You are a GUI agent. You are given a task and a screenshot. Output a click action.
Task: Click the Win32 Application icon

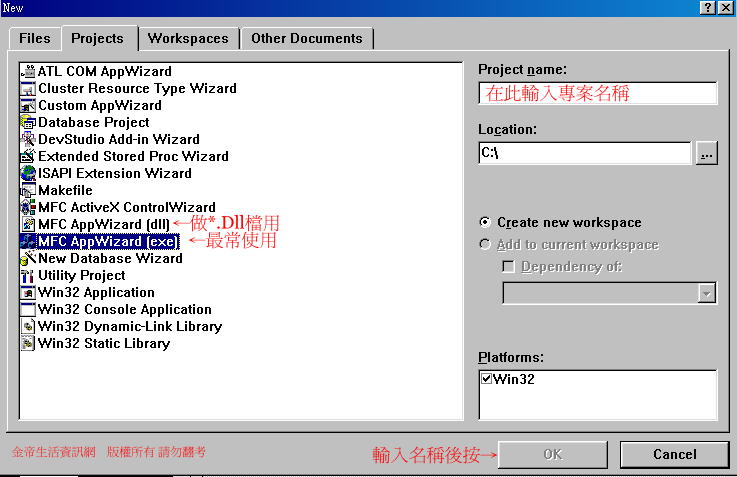click(x=28, y=292)
